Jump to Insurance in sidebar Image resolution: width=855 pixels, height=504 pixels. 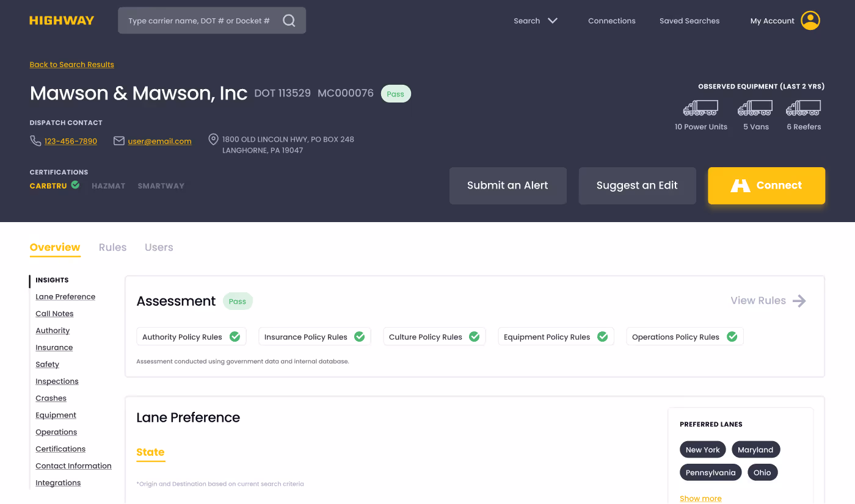pyautogui.click(x=54, y=347)
